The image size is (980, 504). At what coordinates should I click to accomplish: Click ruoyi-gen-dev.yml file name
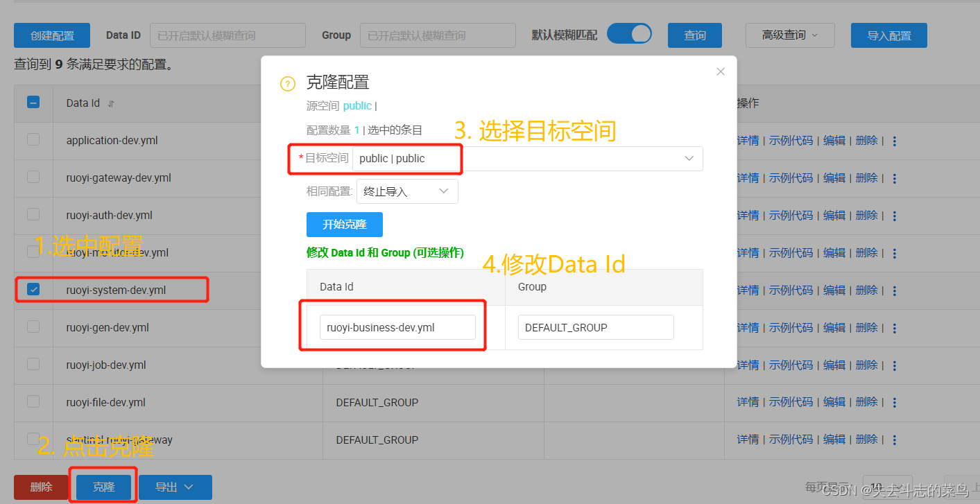[108, 328]
